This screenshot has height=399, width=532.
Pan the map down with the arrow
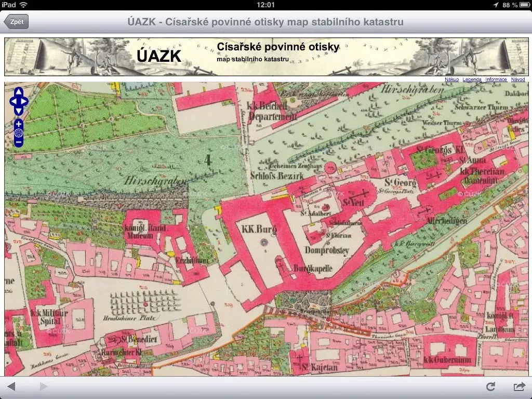pyautogui.click(x=19, y=111)
